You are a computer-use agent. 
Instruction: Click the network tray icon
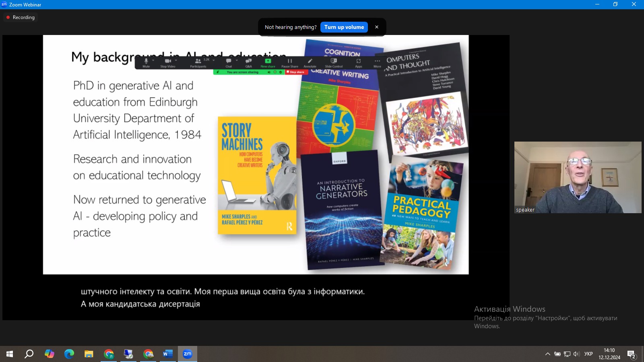point(567,354)
